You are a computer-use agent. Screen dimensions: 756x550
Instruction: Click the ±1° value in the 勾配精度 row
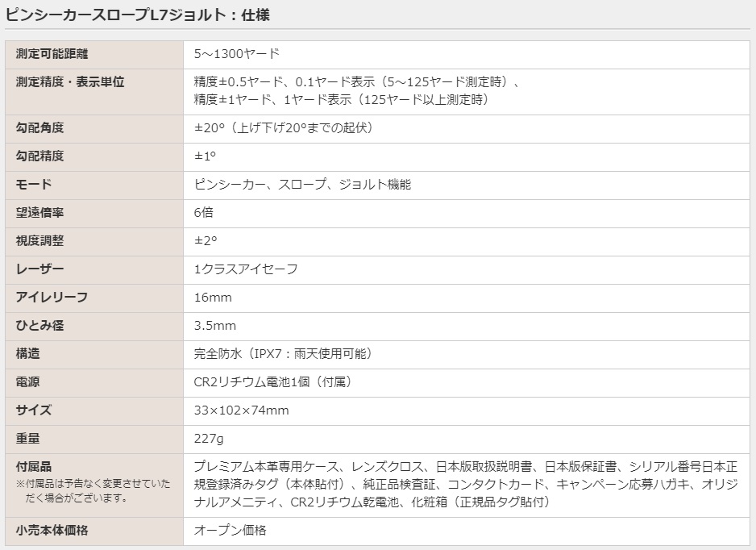[x=205, y=156]
